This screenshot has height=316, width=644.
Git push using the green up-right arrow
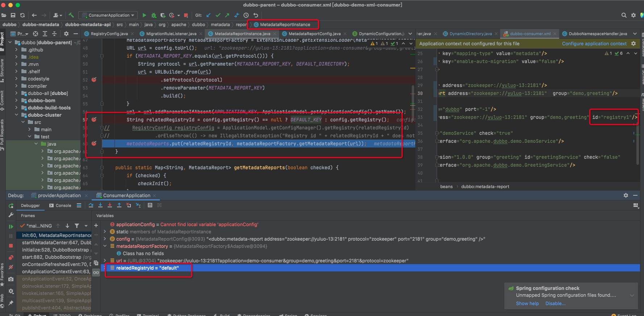[x=227, y=15]
